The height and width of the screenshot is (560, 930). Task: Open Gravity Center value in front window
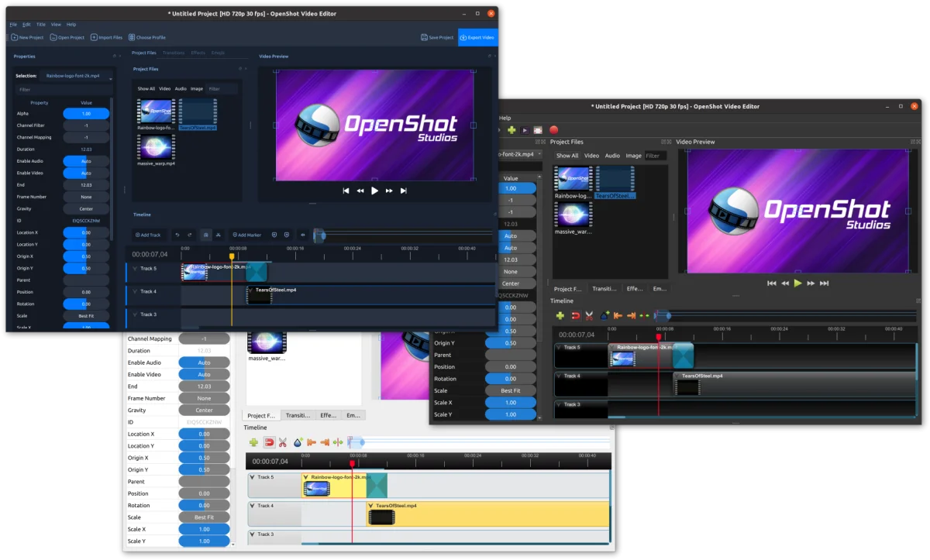pos(86,209)
